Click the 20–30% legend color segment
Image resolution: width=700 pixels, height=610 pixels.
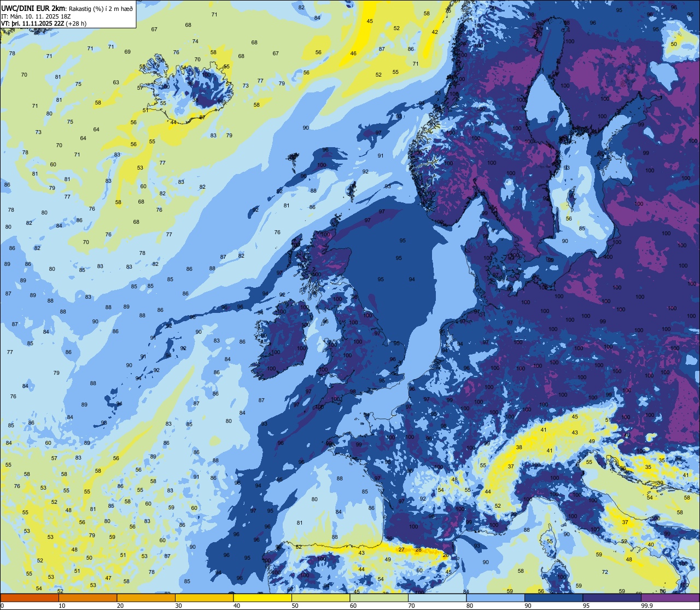(x=146, y=597)
